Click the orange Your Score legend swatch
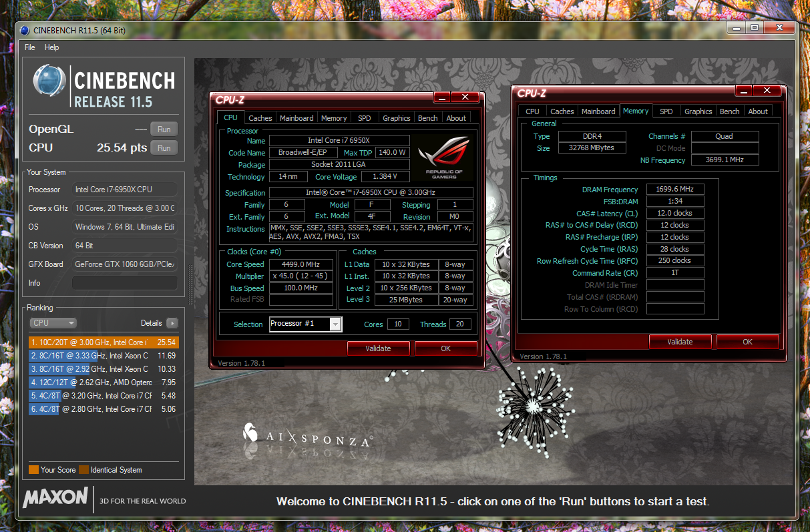Viewport: 810px width, 532px height. 33,470
